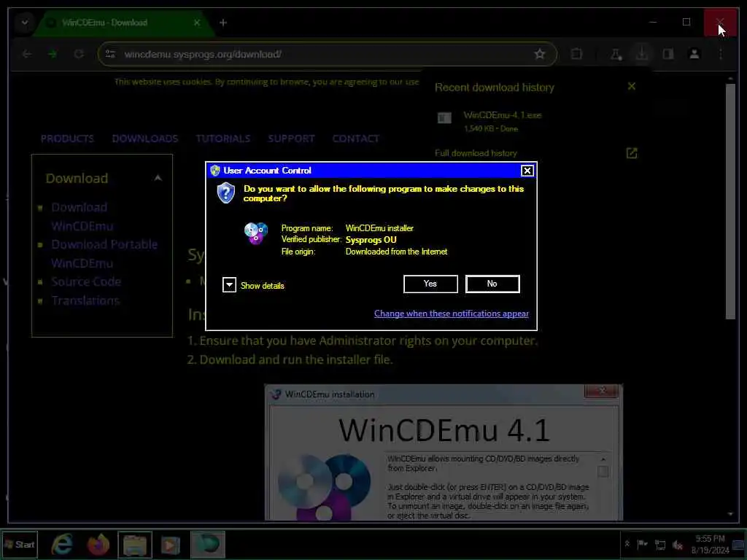Go back with browser back arrow
The height and width of the screenshot is (560, 747).
[27, 54]
